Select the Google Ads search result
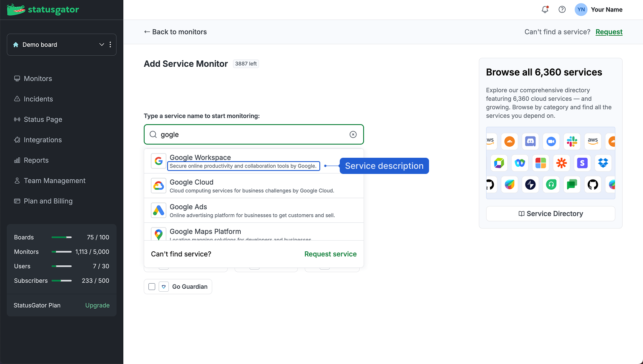 tap(254, 210)
